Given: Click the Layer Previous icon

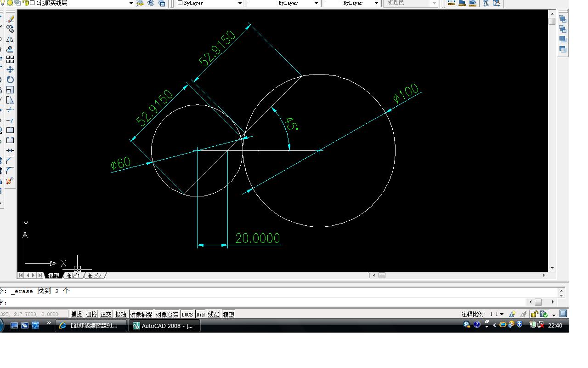Looking at the screenshot, I should pos(151,3).
